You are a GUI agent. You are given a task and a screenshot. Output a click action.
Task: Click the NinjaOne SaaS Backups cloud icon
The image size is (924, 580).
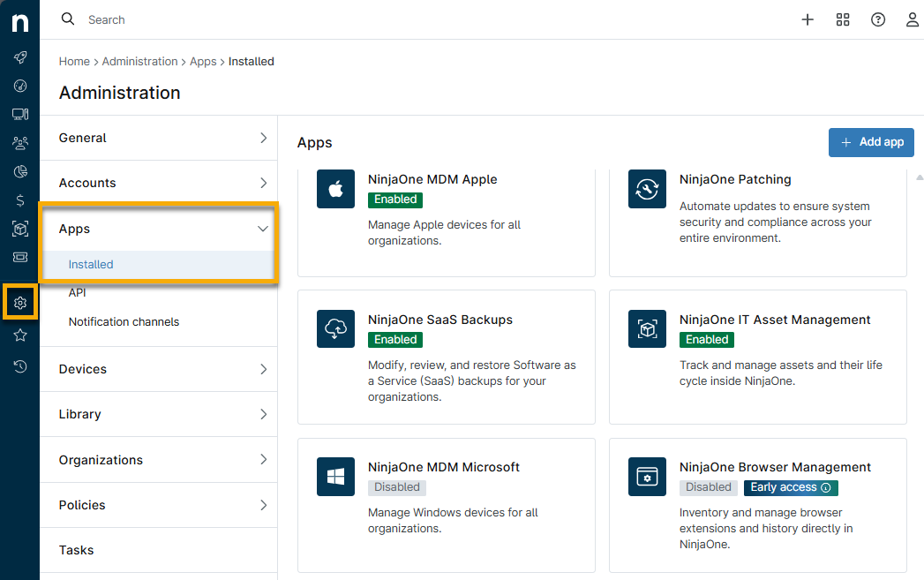[336, 329]
